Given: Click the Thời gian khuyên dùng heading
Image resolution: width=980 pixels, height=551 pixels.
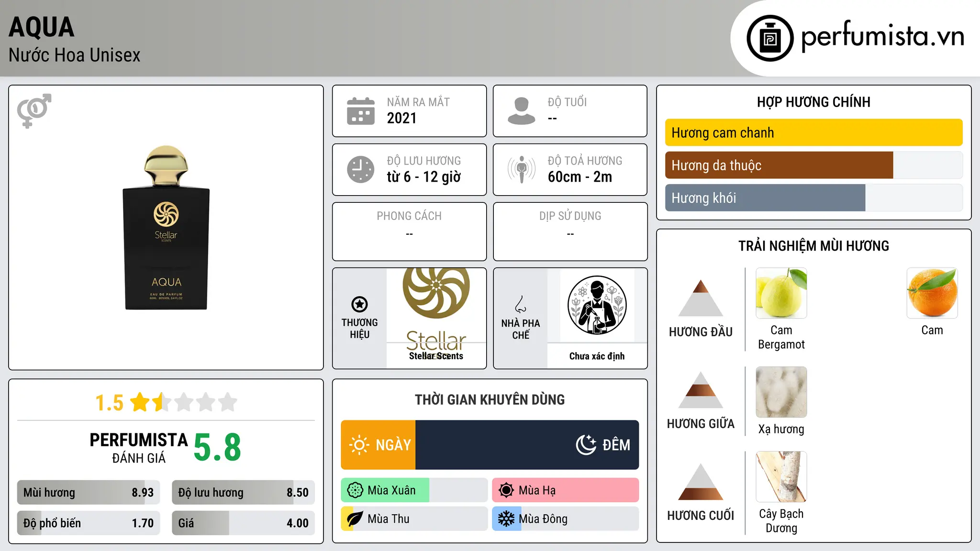Looking at the screenshot, I should (x=490, y=400).
